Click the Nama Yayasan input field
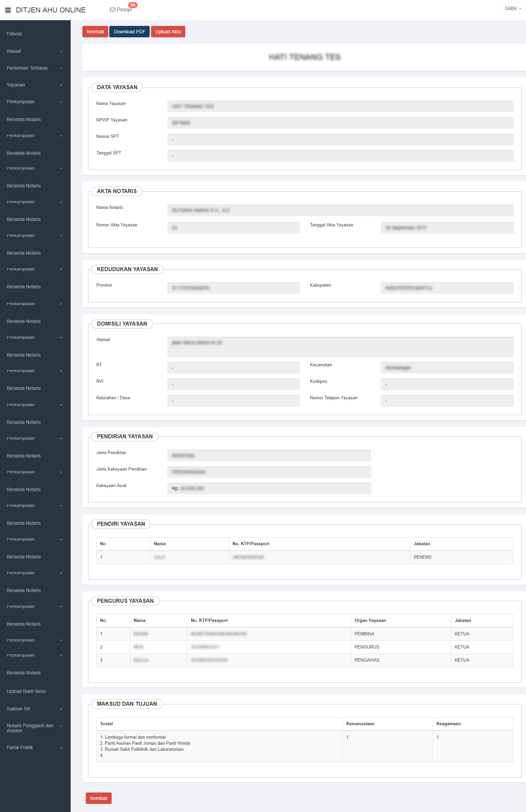526x812 pixels. click(340, 106)
